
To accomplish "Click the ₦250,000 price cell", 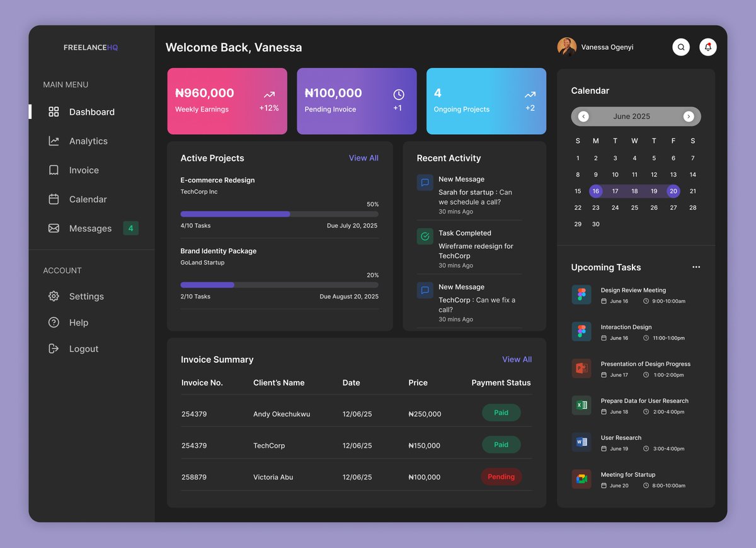I will point(425,414).
